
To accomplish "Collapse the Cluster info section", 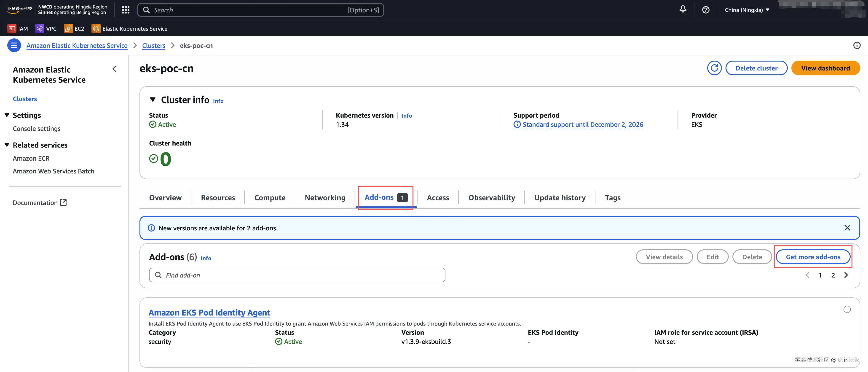I will tap(153, 100).
